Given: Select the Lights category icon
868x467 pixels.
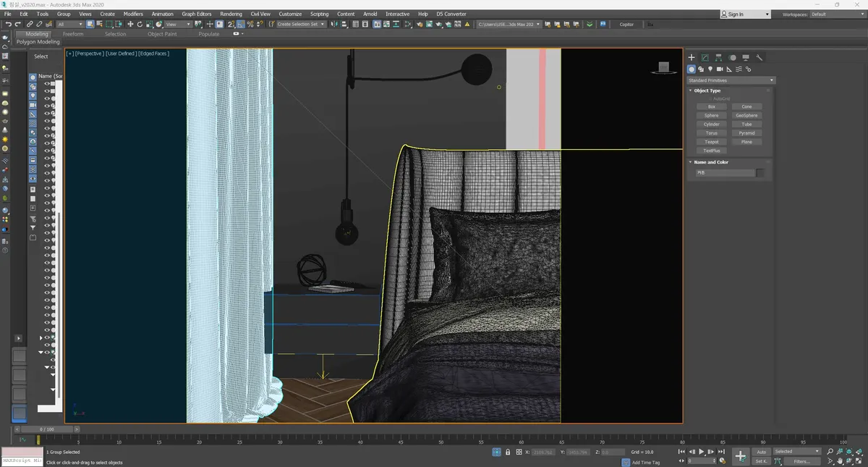Looking at the screenshot, I should (710, 70).
